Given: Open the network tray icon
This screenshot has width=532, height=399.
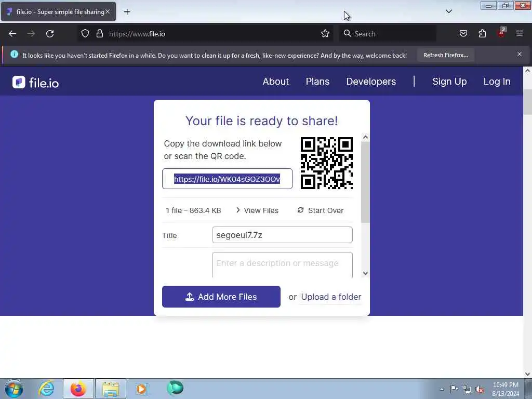Looking at the screenshot, I should (x=467, y=389).
